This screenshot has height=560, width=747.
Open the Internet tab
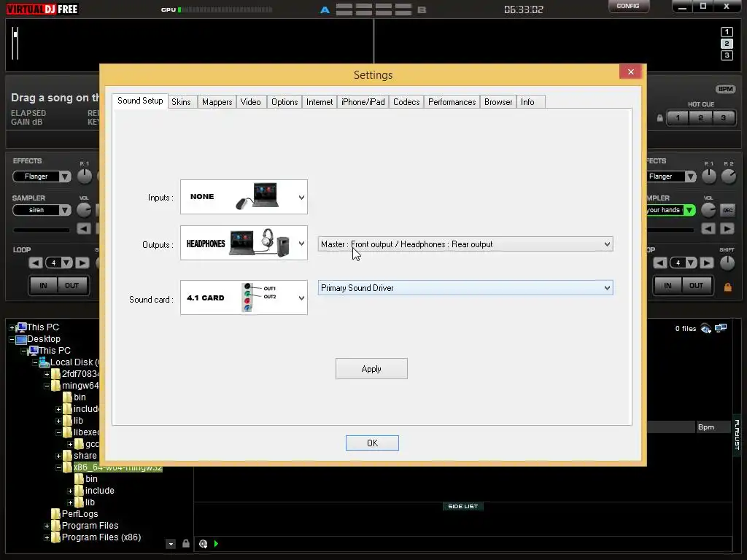320,102
